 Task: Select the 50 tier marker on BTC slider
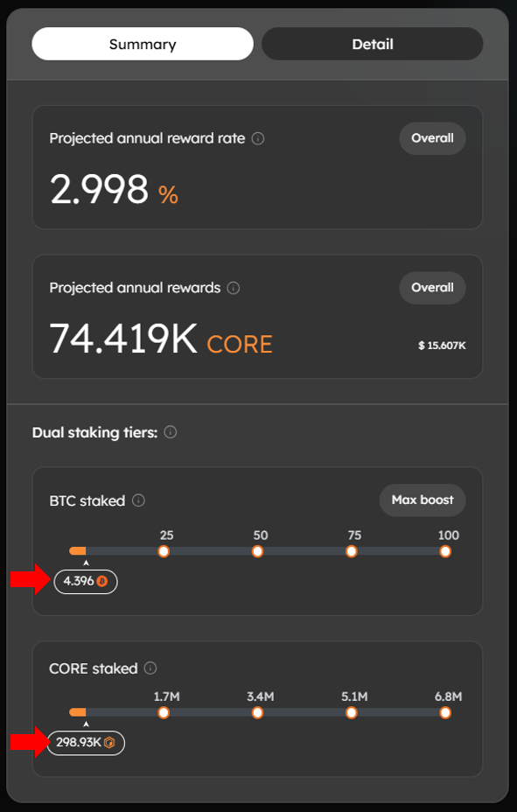pyautogui.click(x=257, y=551)
